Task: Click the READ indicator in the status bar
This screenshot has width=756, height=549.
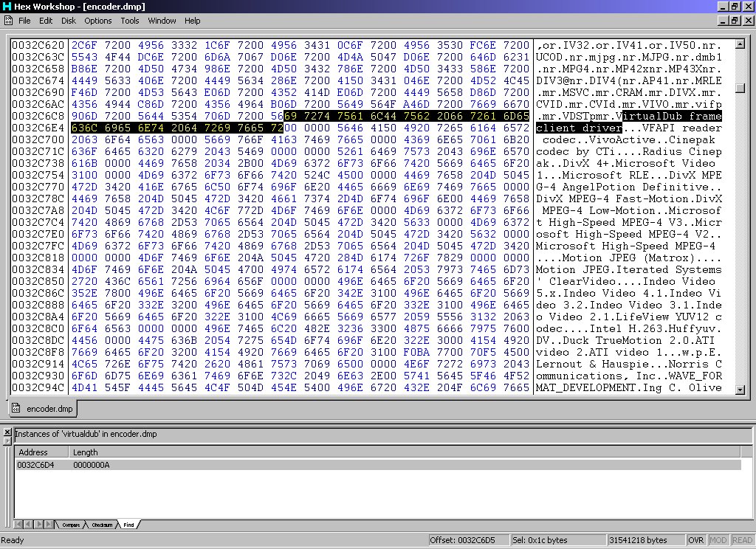Action: coord(743,540)
